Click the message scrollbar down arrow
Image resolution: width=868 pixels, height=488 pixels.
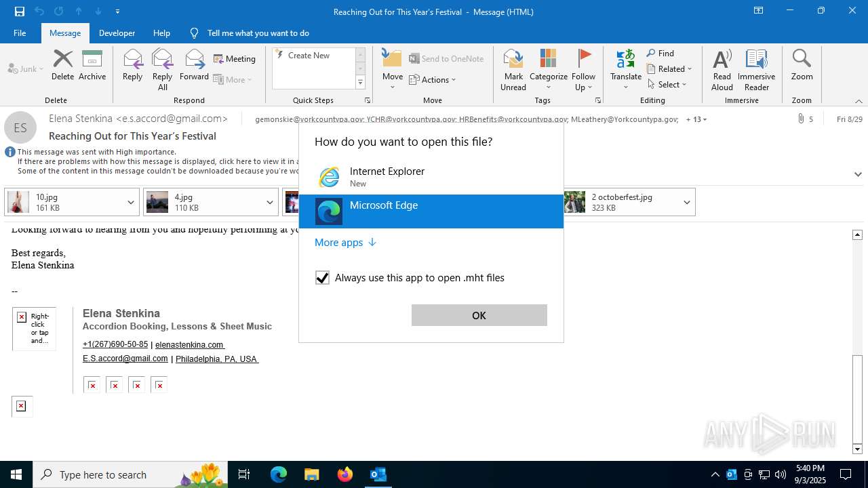point(857,449)
